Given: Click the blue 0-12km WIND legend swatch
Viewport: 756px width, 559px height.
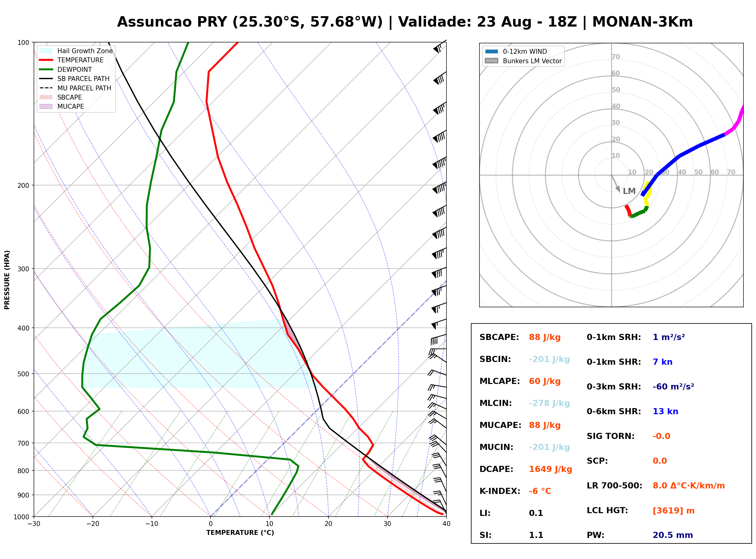Looking at the screenshot, I should pos(492,51).
